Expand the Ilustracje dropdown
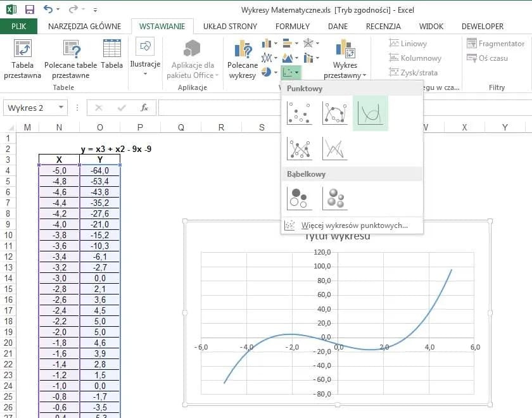The width and height of the screenshot is (532, 418). tap(145, 74)
